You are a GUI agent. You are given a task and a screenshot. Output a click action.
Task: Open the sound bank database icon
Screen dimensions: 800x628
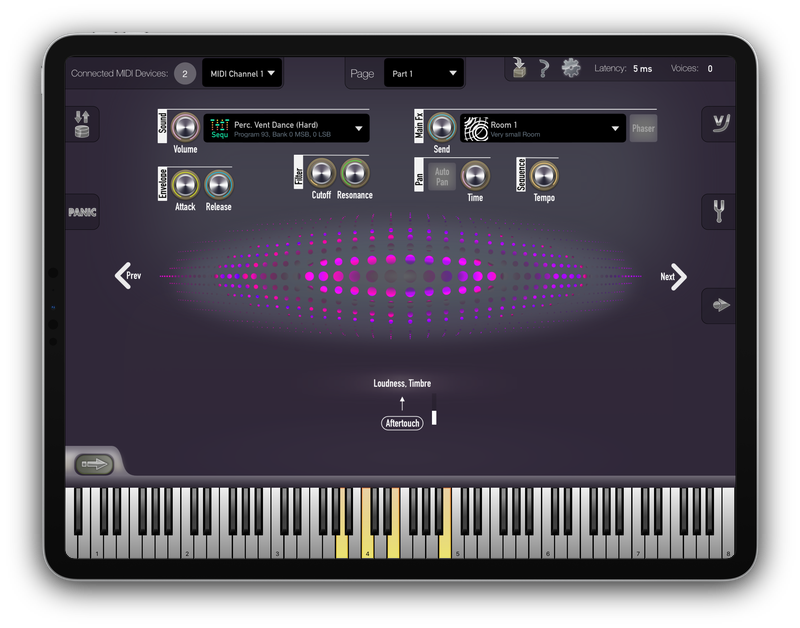(x=82, y=125)
